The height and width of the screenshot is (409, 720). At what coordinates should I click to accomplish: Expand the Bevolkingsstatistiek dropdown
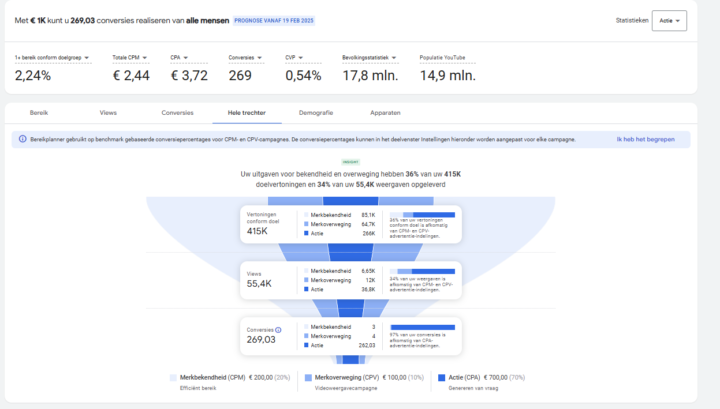tap(394, 58)
